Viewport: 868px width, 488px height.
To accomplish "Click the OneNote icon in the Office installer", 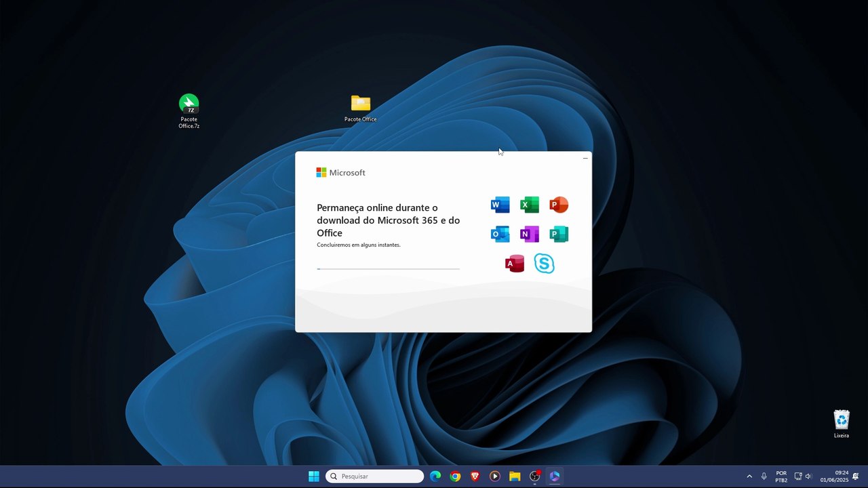I will tap(529, 235).
